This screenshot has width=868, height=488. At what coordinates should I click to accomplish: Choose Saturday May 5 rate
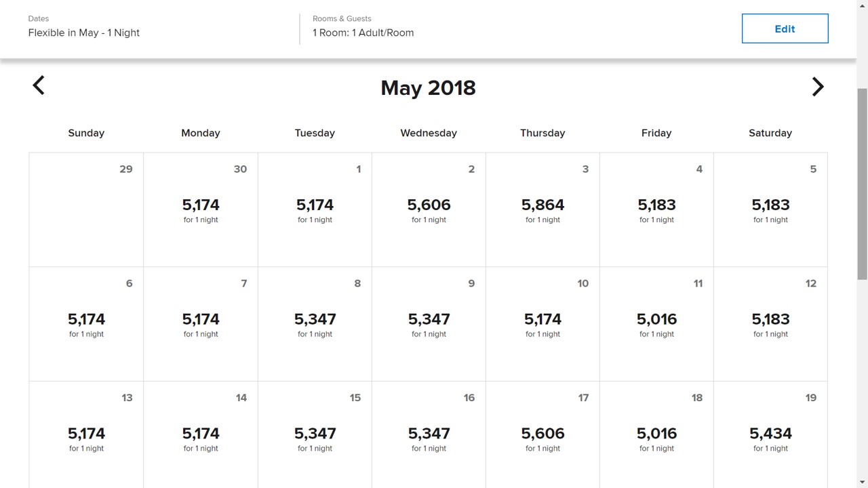coord(770,209)
